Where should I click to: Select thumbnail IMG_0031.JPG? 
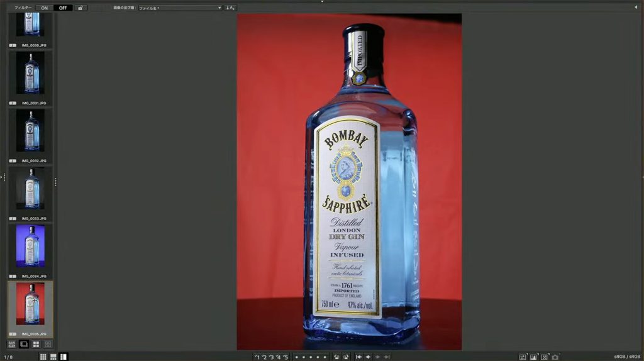click(x=30, y=74)
